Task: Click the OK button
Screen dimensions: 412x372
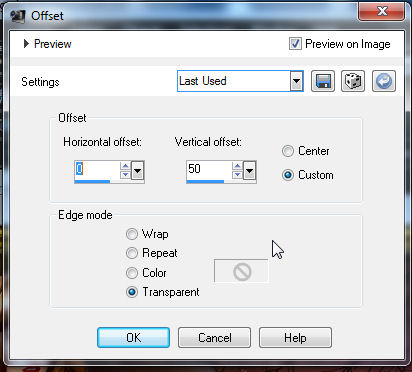Action: pyautogui.click(x=133, y=338)
